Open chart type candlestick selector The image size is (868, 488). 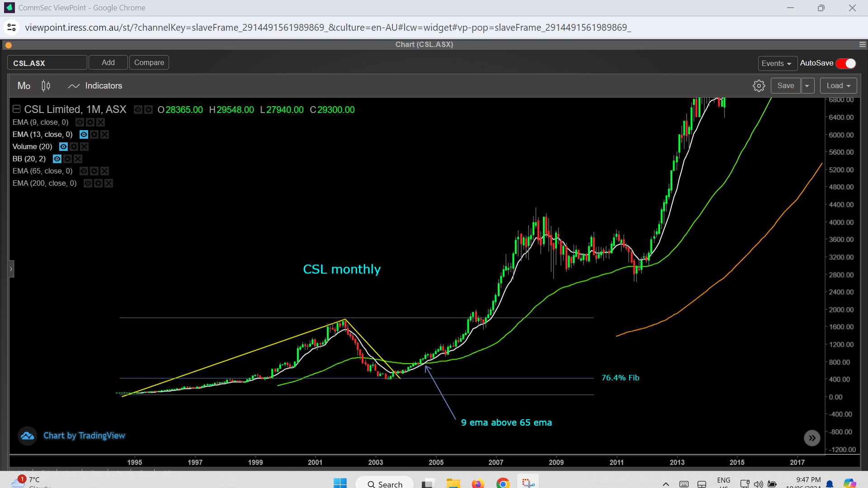[46, 86]
